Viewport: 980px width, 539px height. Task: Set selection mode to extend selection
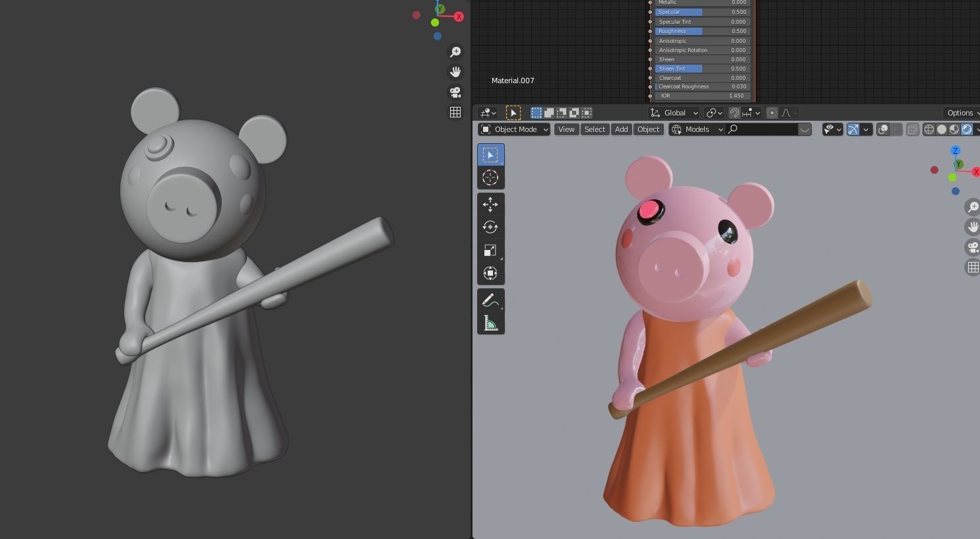(x=549, y=113)
